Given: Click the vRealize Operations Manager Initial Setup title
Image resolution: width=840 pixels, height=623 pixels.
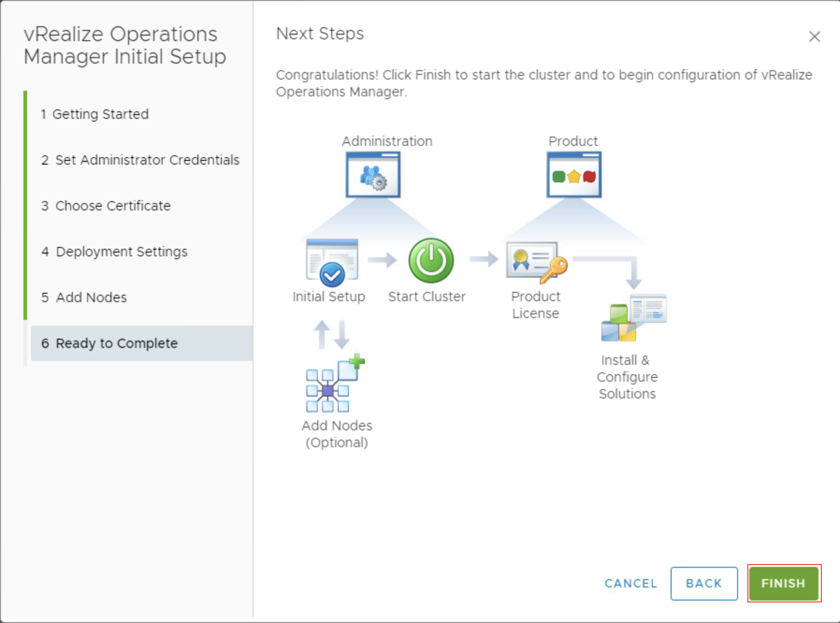Looking at the screenshot, I should pyautogui.click(x=125, y=45).
